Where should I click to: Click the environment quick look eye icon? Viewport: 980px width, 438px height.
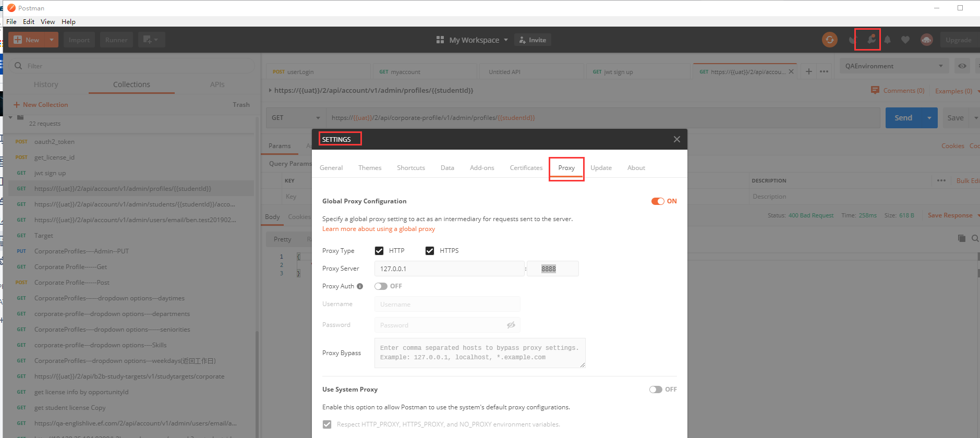pyautogui.click(x=962, y=66)
